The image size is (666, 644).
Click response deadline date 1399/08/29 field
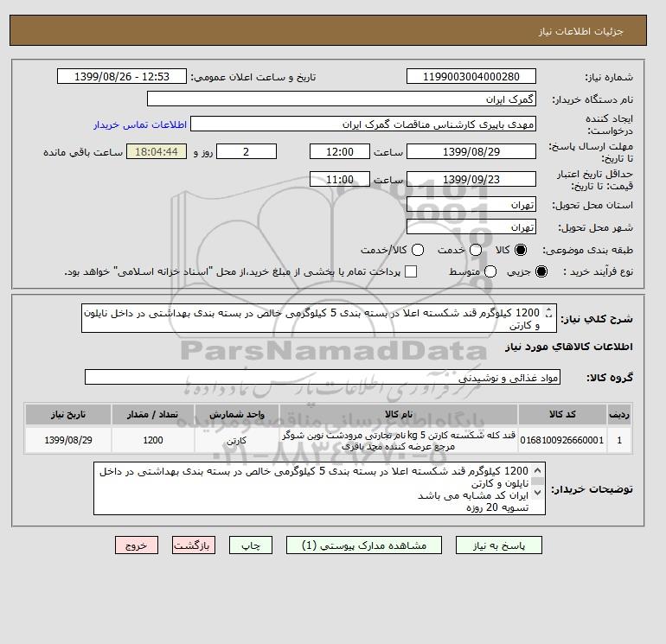pyautogui.click(x=471, y=151)
